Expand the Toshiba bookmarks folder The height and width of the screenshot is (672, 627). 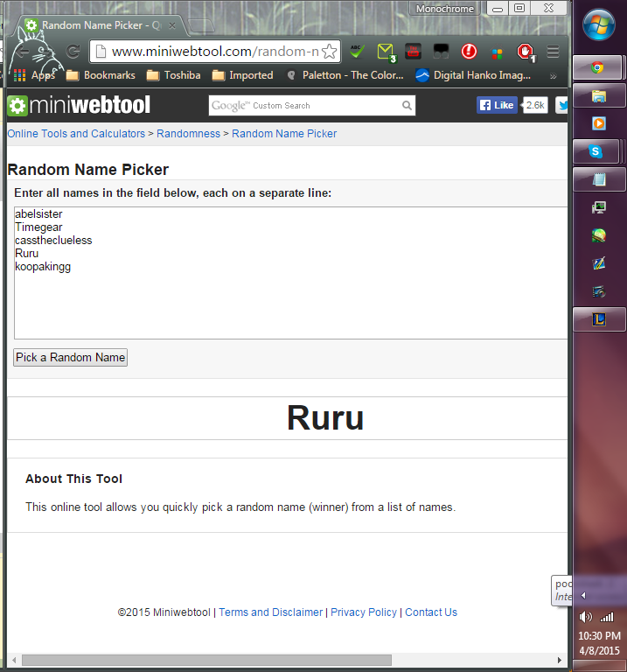(x=174, y=75)
